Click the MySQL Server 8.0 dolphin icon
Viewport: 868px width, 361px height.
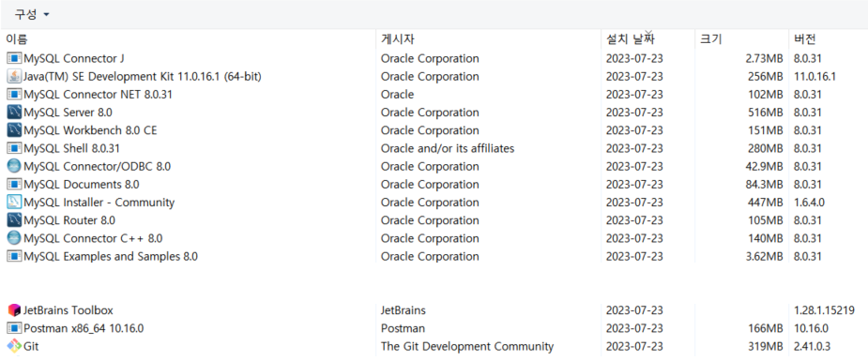tap(14, 113)
